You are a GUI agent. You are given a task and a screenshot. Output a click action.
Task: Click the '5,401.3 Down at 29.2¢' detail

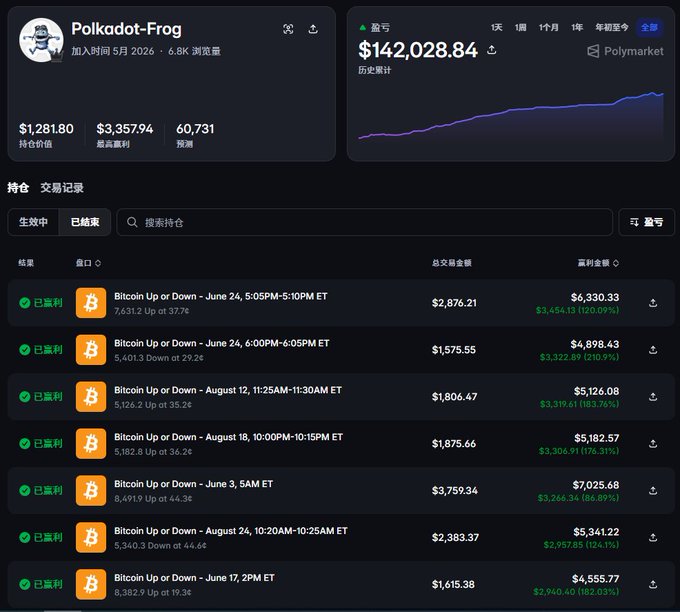159,358
